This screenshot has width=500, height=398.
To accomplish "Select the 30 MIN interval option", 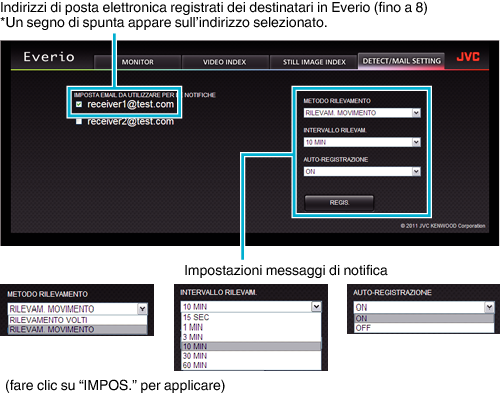I will click(x=251, y=356).
